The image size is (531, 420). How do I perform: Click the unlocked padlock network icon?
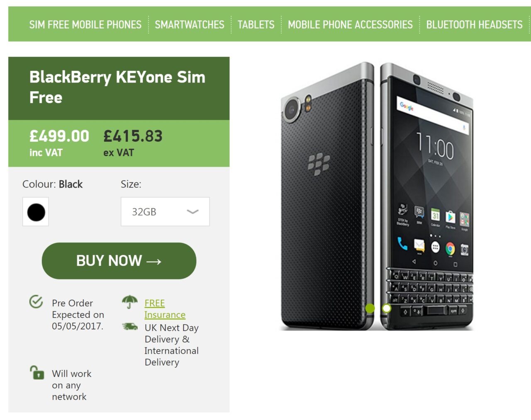click(37, 372)
